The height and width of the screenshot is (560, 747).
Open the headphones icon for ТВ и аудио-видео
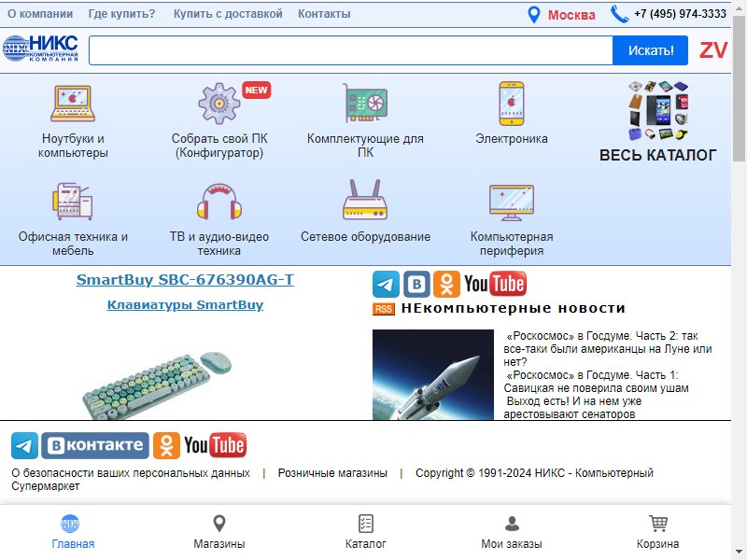coord(219,202)
